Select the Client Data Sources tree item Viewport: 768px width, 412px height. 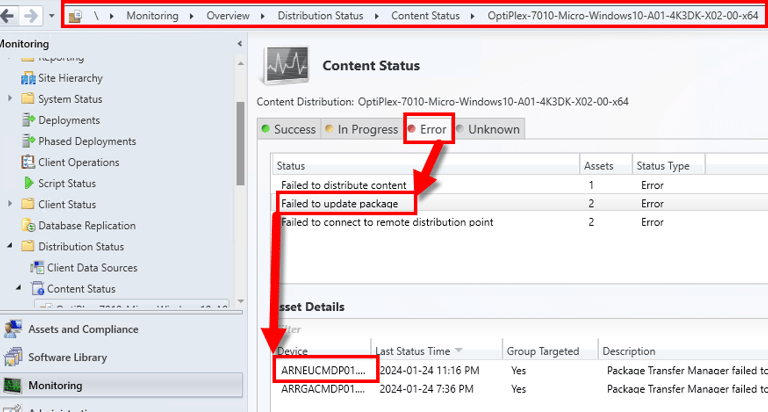92,267
